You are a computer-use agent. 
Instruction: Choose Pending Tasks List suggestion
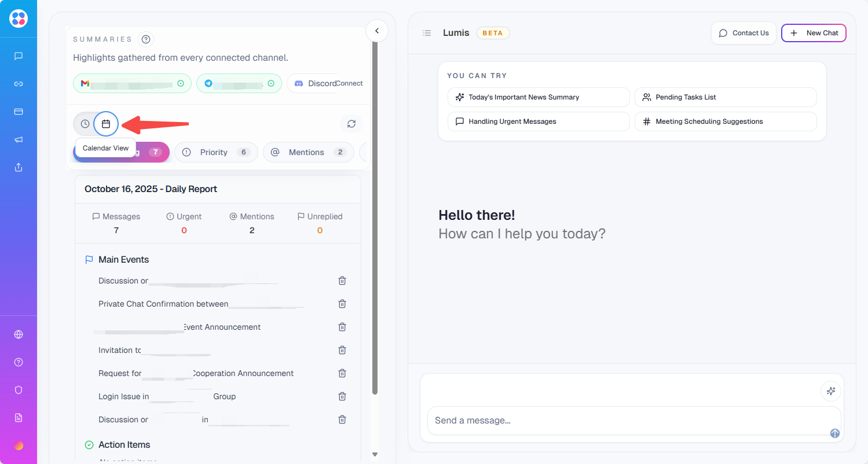[725, 97]
